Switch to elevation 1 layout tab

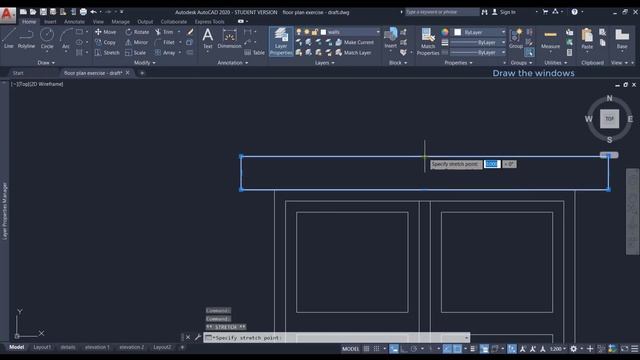(97, 347)
